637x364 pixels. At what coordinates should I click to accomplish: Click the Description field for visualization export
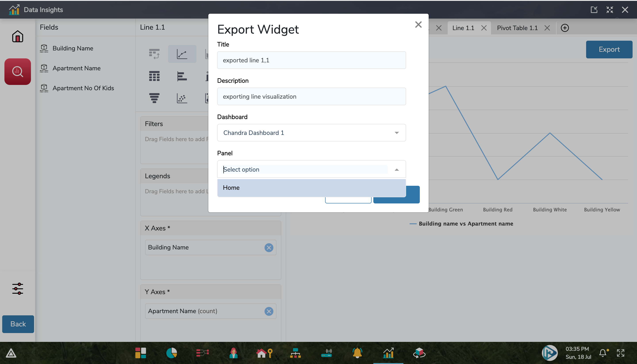[x=311, y=96]
